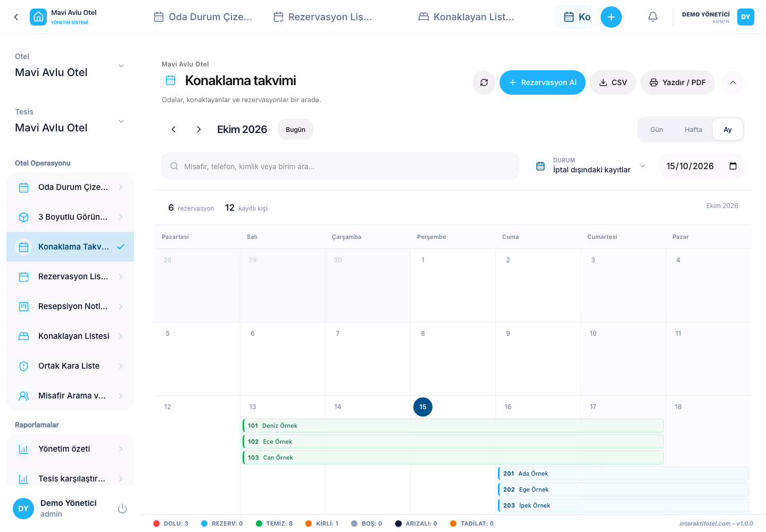Click Bugün button
Viewport: 766px width, 532px height.
point(295,129)
